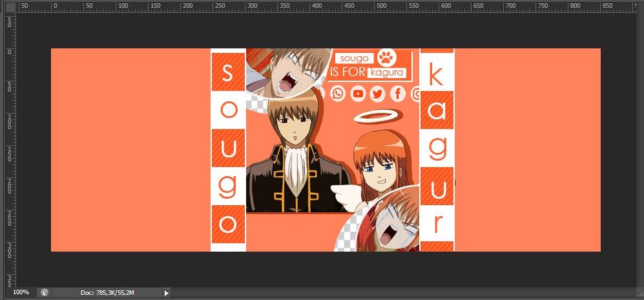
Task: Click the letter 's' tile in left column
Action: 228,72
